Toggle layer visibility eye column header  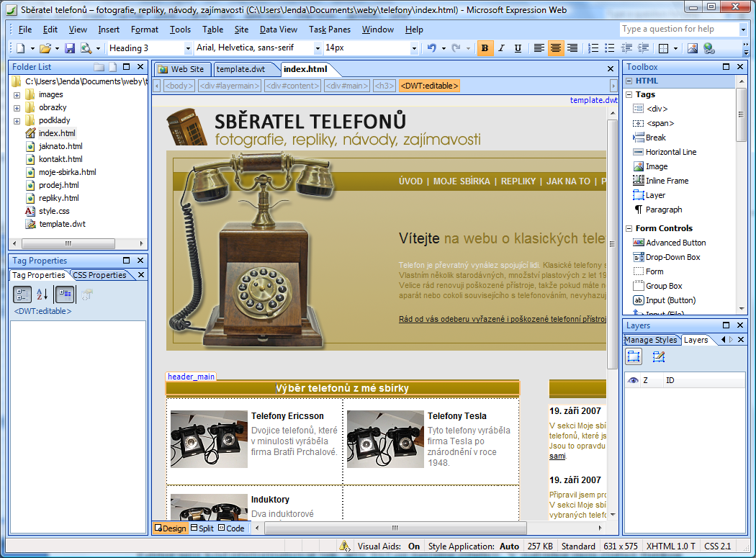click(x=633, y=380)
